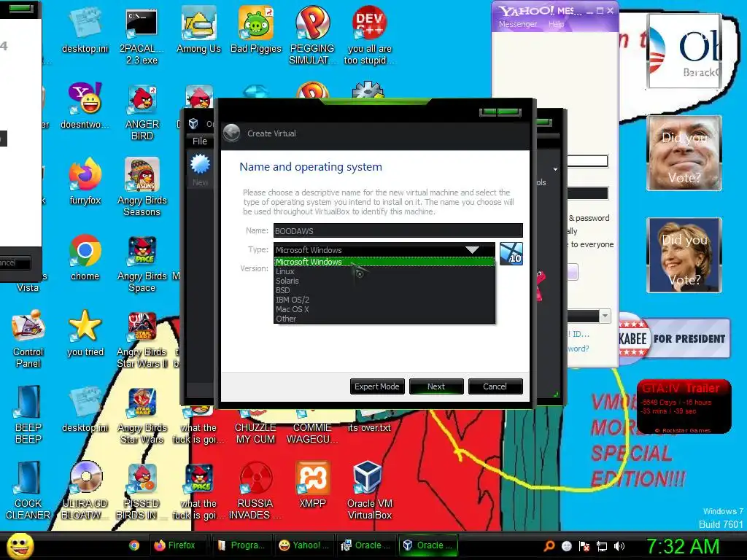The image size is (747, 560).
Task: Click the Windows 10 OS type image
Action: click(x=511, y=254)
